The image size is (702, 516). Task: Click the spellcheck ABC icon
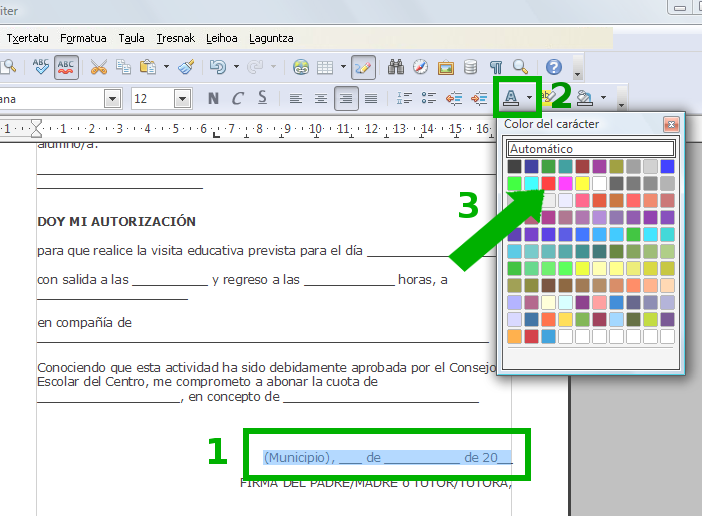point(41,67)
